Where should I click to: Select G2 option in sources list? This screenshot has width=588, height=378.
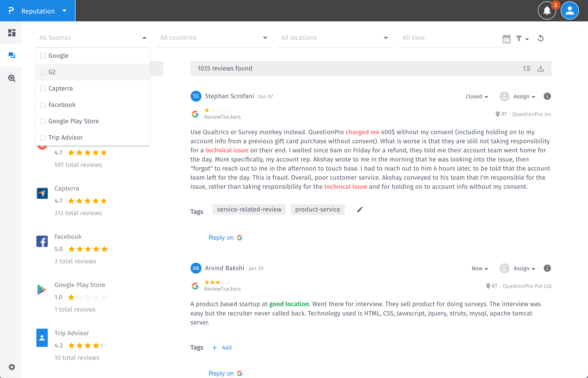click(52, 72)
